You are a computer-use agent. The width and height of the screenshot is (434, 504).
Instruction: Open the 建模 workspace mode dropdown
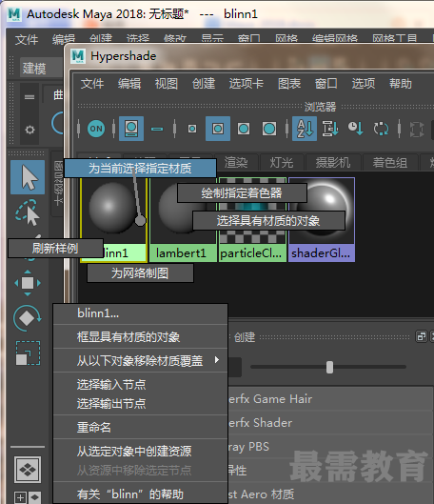tap(41, 68)
